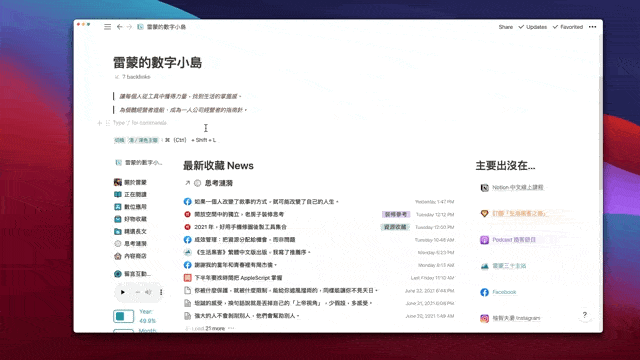Click the Updates checkmark icon

click(521, 27)
